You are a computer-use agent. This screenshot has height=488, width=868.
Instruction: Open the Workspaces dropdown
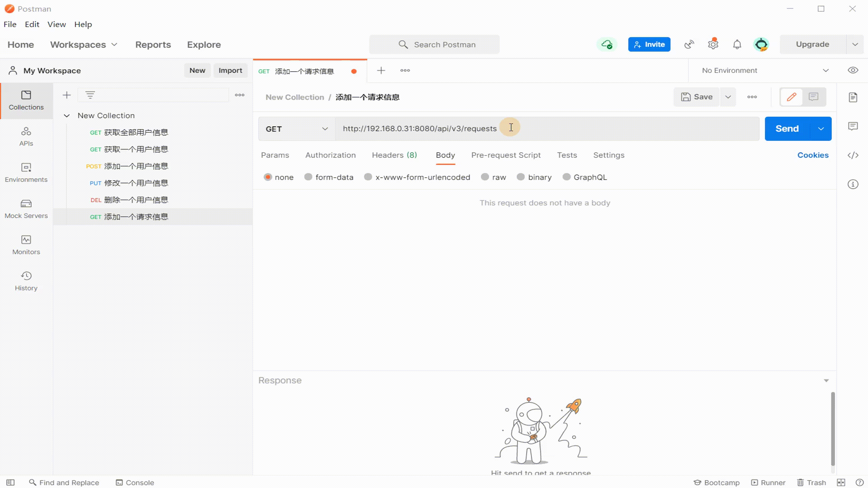(x=84, y=45)
